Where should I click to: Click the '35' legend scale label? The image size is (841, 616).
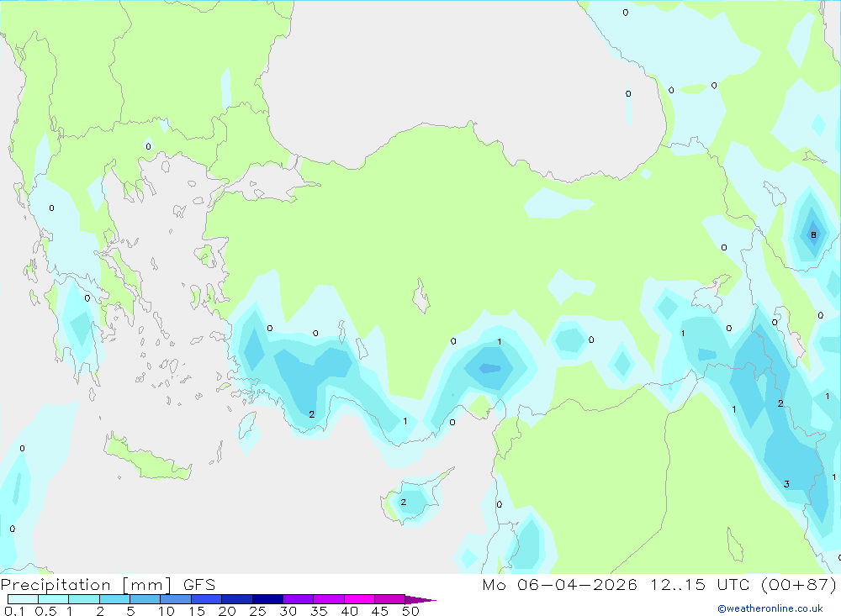click(319, 611)
